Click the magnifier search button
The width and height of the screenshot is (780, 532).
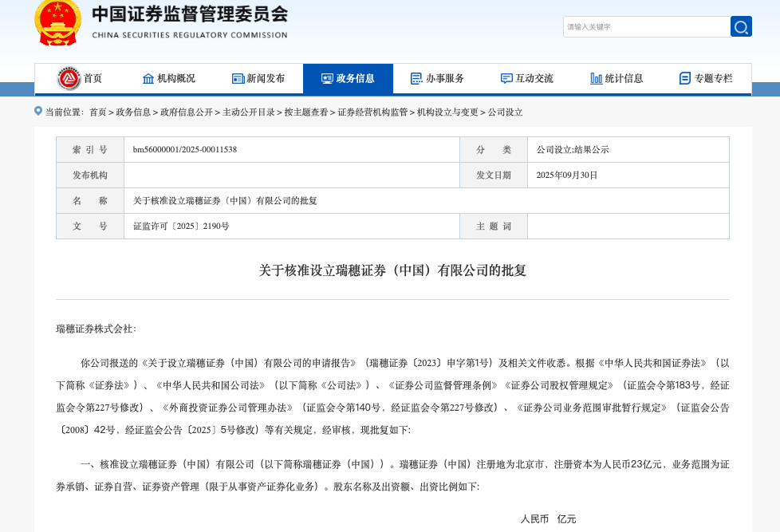[x=741, y=27]
